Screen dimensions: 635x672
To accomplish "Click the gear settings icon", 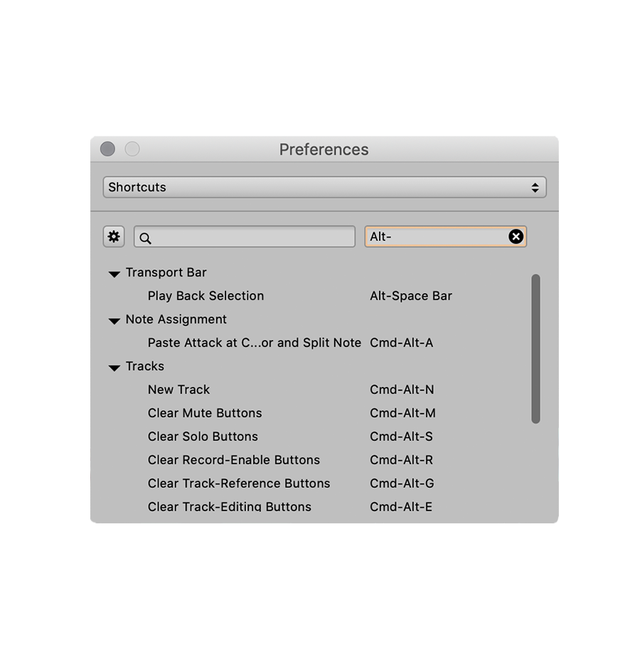I will coord(114,237).
